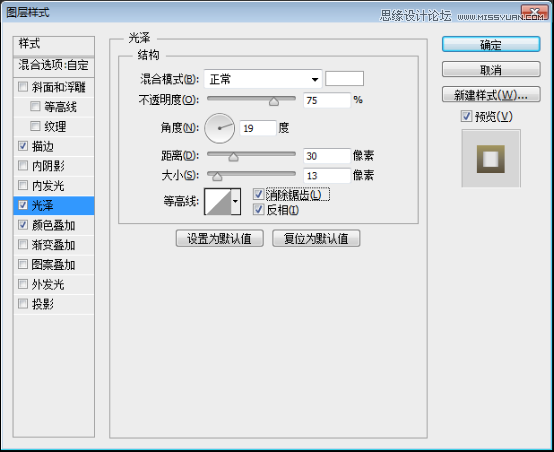Close the 图层样式 dialog
The image size is (554, 452).
pyautogui.click(x=535, y=13)
